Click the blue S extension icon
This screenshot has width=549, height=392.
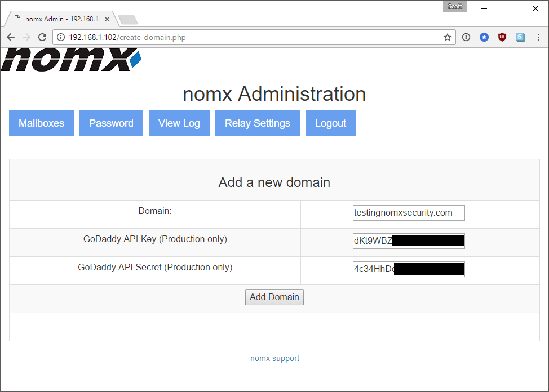click(x=520, y=37)
